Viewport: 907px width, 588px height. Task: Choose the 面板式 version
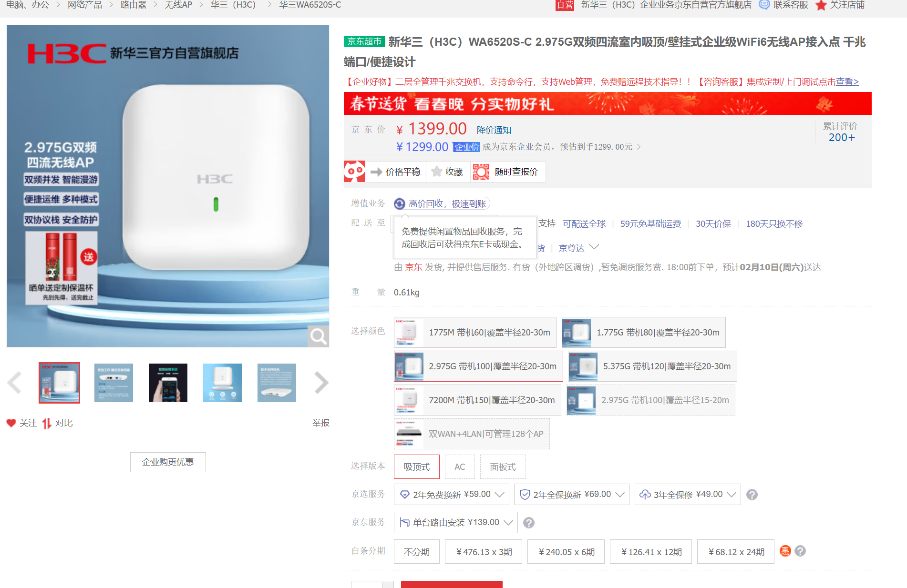pos(503,466)
